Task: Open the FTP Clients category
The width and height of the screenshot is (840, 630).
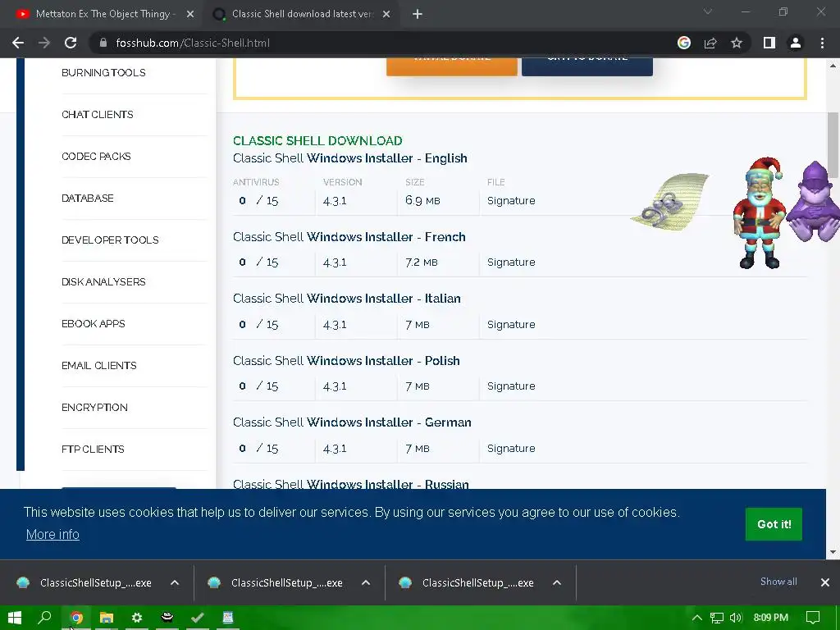Action: (93, 449)
